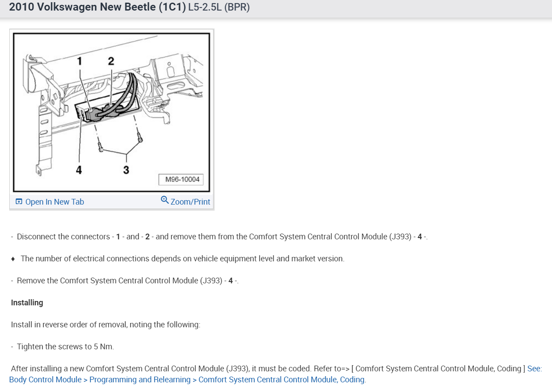Open the control module diagram image

click(x=111, y=112)
